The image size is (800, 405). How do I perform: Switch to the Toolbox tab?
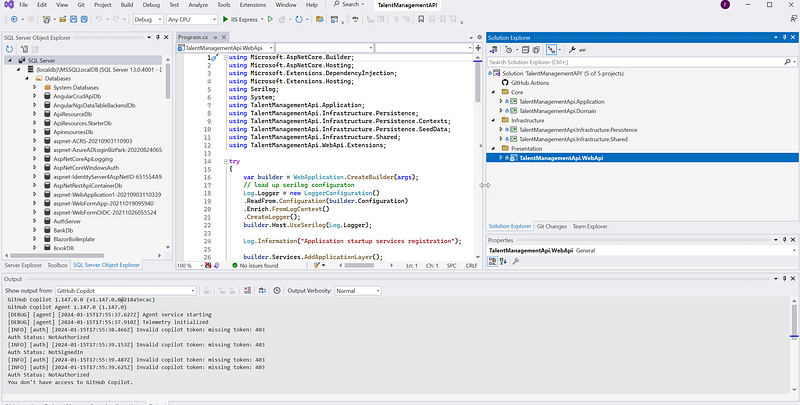[x=58, y=265]
